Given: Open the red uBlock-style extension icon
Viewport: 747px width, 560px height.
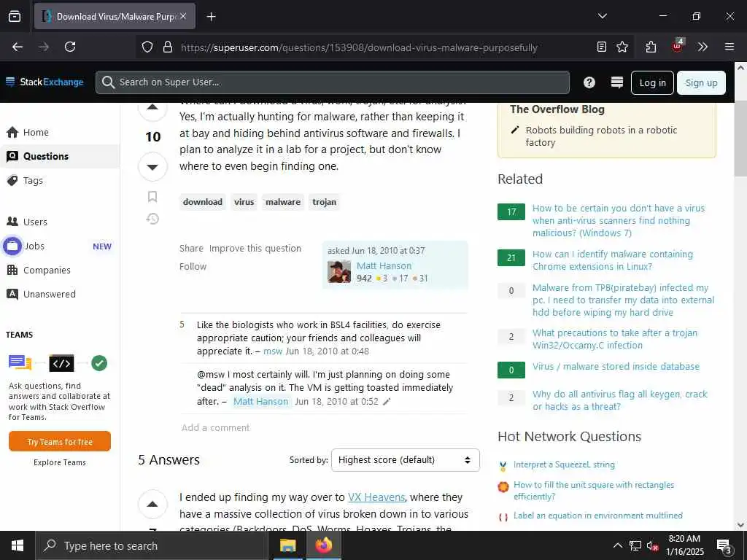Looking at the screenshot, I should (x=677, y=46).
